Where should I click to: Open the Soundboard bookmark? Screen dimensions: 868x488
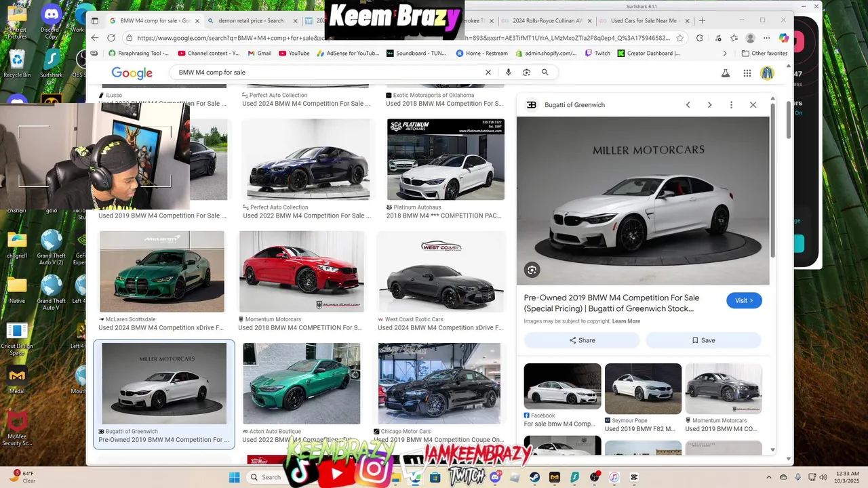416,53
